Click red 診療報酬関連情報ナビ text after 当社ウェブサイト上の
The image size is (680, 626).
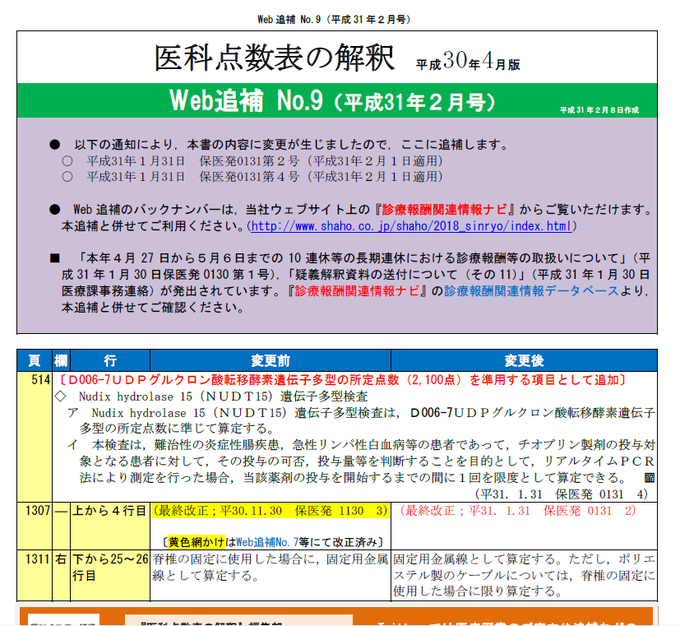point(445,210)
